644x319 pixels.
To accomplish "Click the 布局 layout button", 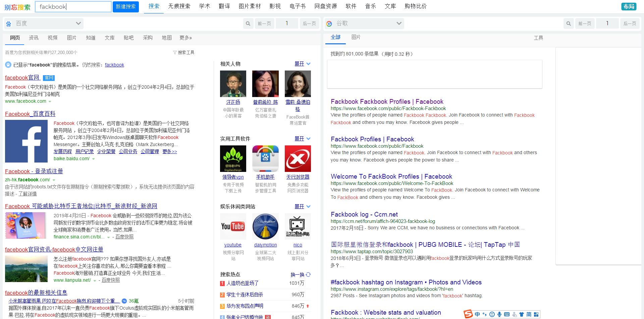I will coord(629,6).
